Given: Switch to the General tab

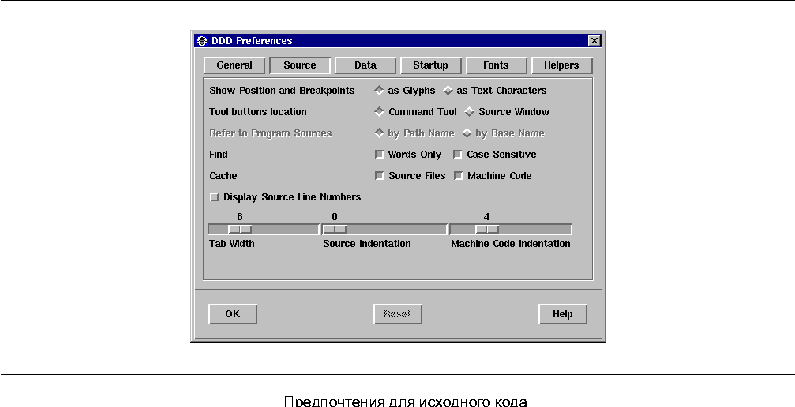Looking at the screenshot, I should tap(234, 66).
